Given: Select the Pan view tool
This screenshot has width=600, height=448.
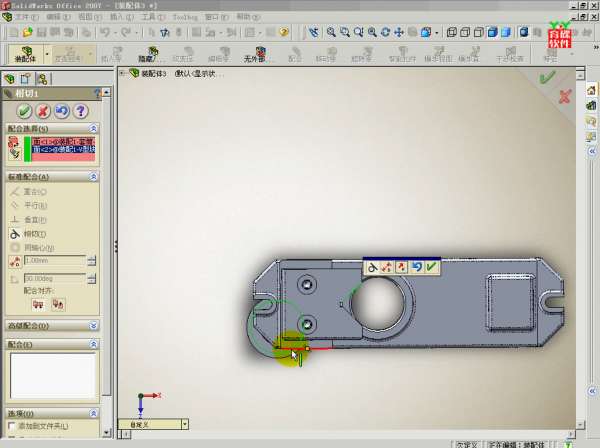Looking at the screenshot, I should pyautogui.click(x=399, y=32).
